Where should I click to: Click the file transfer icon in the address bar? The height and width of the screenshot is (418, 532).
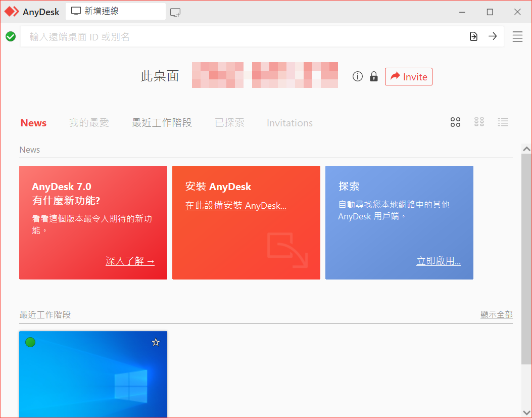click(x=473, y=36)
